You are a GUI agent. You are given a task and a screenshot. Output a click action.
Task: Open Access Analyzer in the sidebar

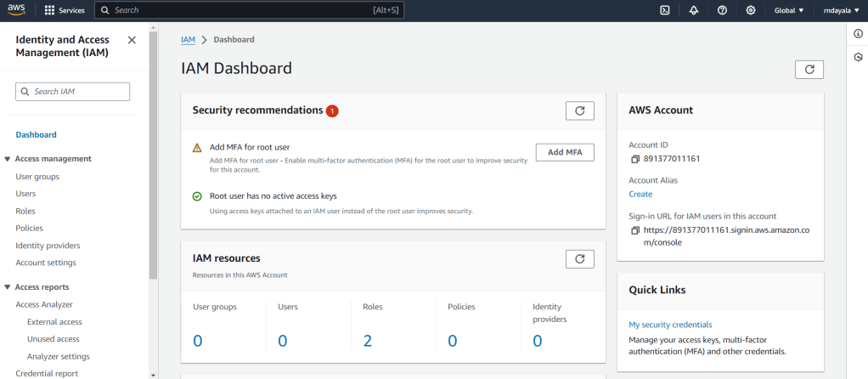click(44, 305)
